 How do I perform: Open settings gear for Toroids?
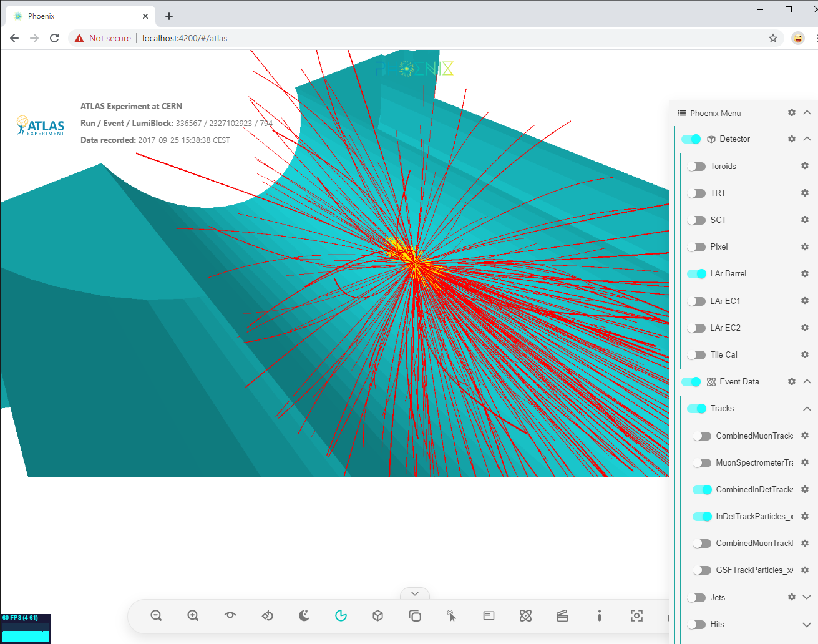click(x=804, y=166)
